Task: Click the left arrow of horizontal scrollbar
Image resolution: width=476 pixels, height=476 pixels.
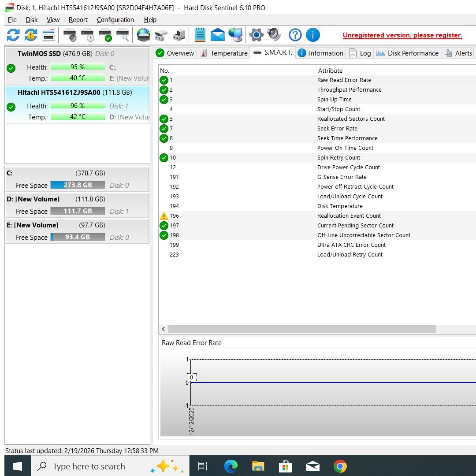Action: [x=164, y=329]
